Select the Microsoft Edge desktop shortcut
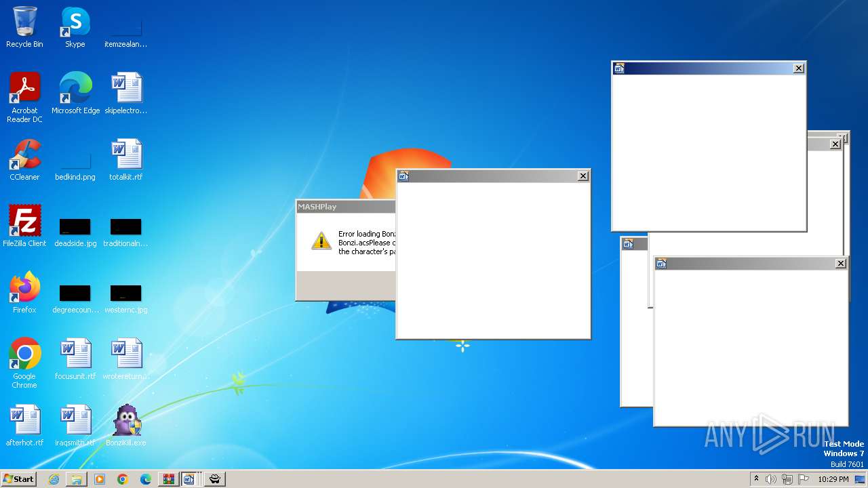This screenshot has width=868, height=488. (x=75, y=94)
